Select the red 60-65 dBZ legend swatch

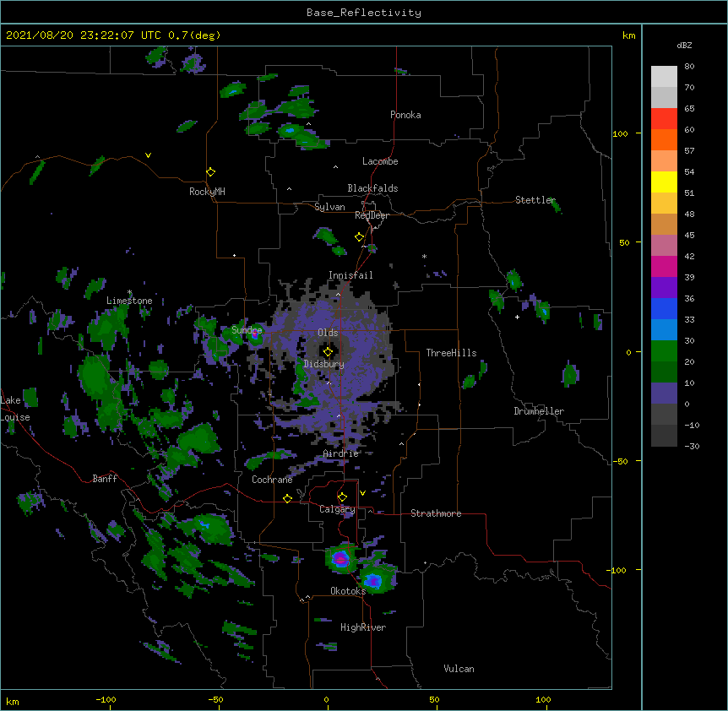coord(664,119)
